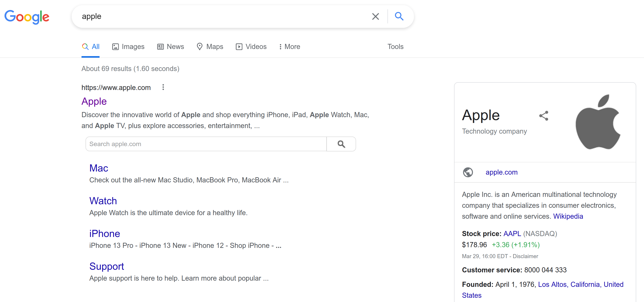Screen dimensions: 644x302
Task: Open the Wikipedia link in the knowledge panel
Action: tap(568, 216)
